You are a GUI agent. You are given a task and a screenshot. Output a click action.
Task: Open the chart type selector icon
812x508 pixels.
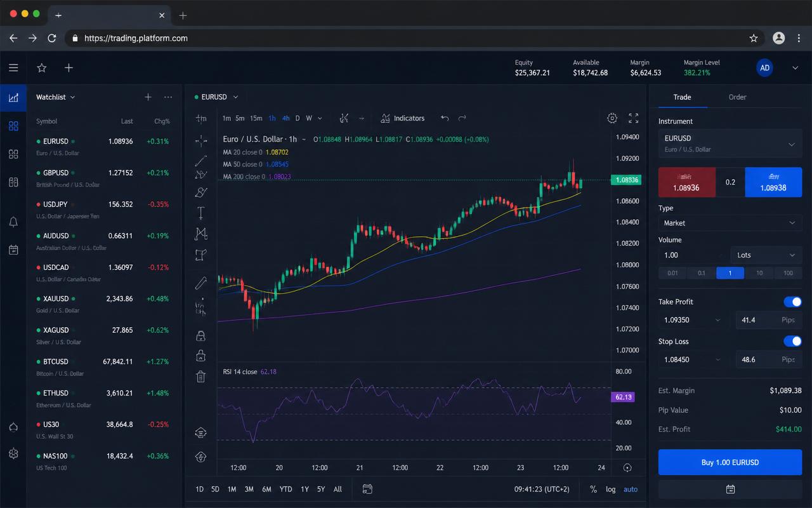[344, 118]
